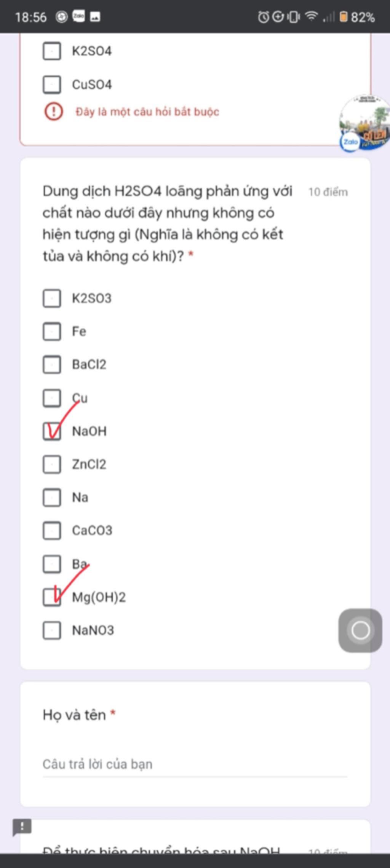The height and width of the screenshot is (868, 390).
Task: Tap the gallery image notification icon
Action: tap(95, 17)
